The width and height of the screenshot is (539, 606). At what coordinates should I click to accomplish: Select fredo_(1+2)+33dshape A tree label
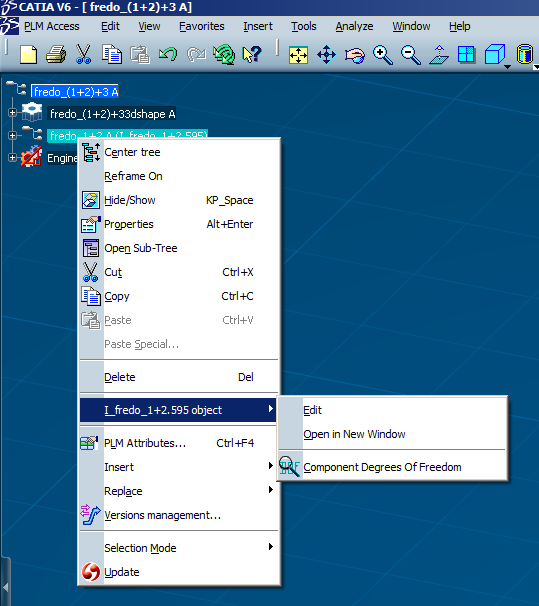pyautogui.click(x=112, y=114)
